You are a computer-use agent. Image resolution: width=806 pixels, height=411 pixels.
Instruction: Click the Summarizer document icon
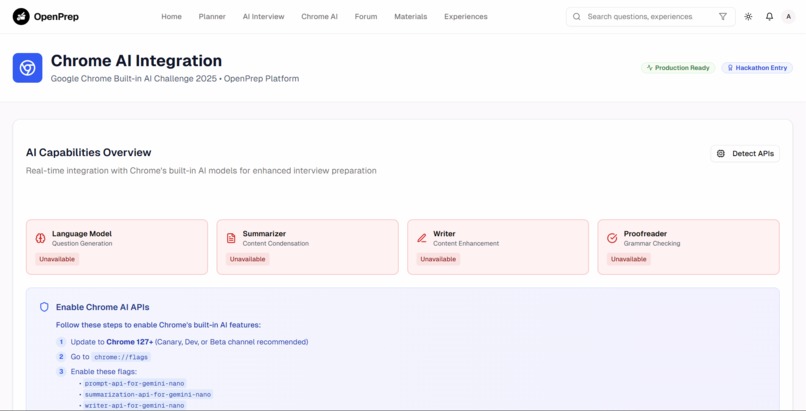(231, 238)
